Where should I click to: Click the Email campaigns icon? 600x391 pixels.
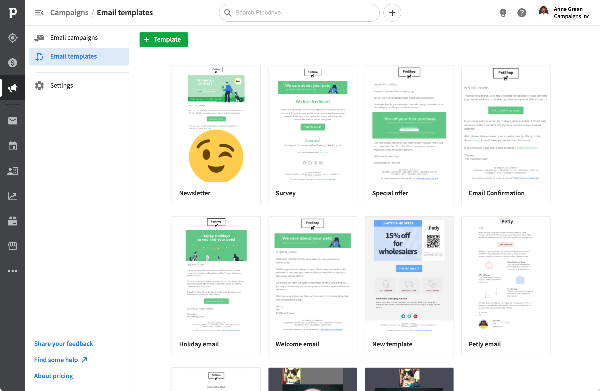[39, 37]
